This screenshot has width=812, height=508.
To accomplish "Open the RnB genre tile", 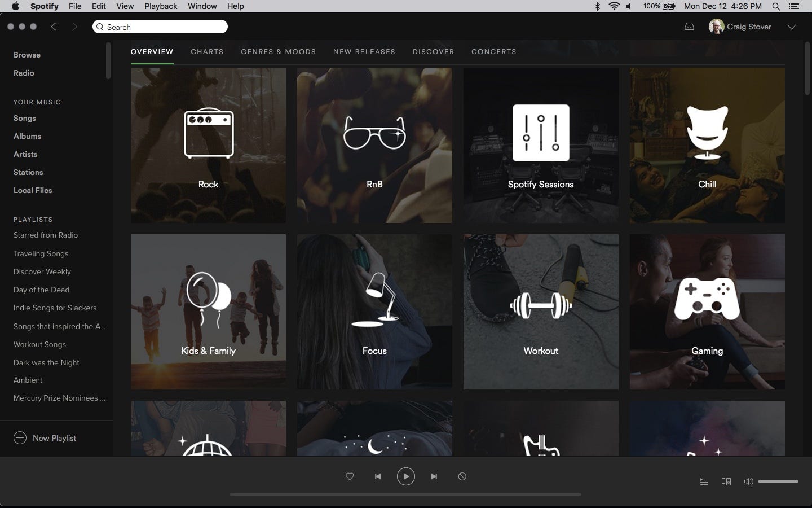I will (x=374, y=145).
